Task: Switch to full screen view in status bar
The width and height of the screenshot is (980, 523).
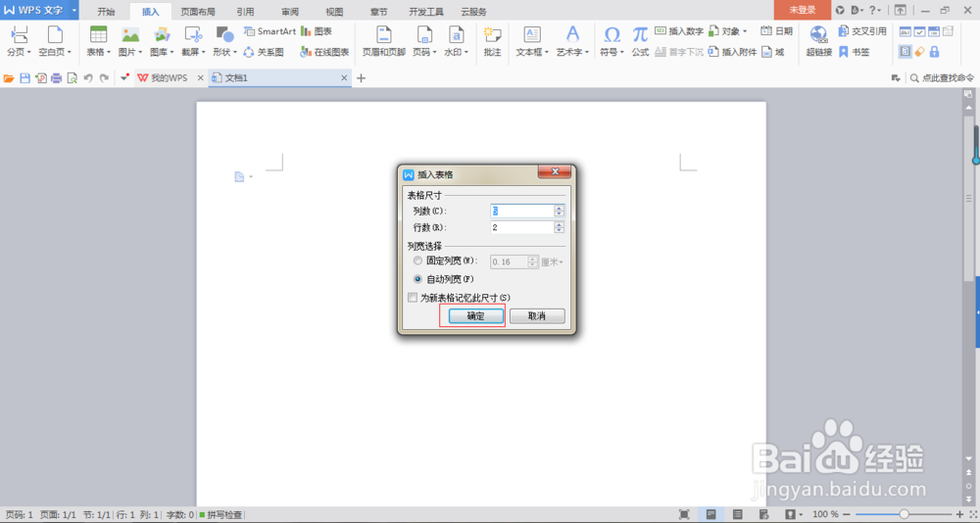Action: 684,514
